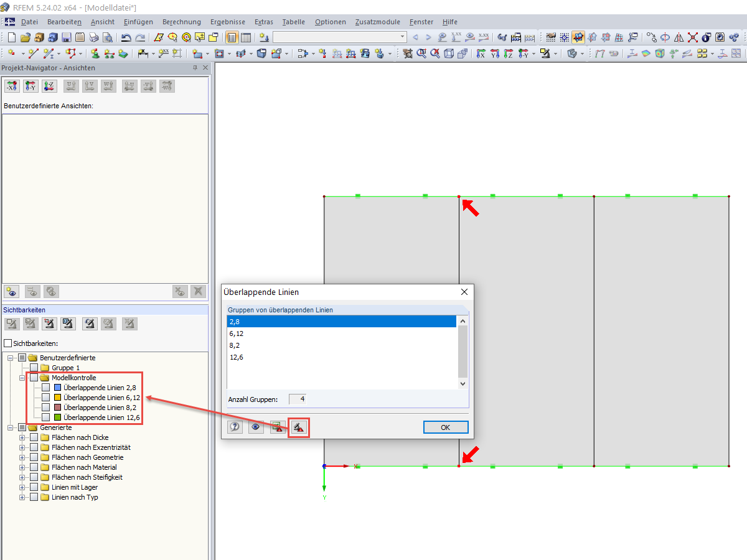The height and width of the screenshot is (560, 747).
Task: Select group 12,6 in the list
Action: (342, 357)
